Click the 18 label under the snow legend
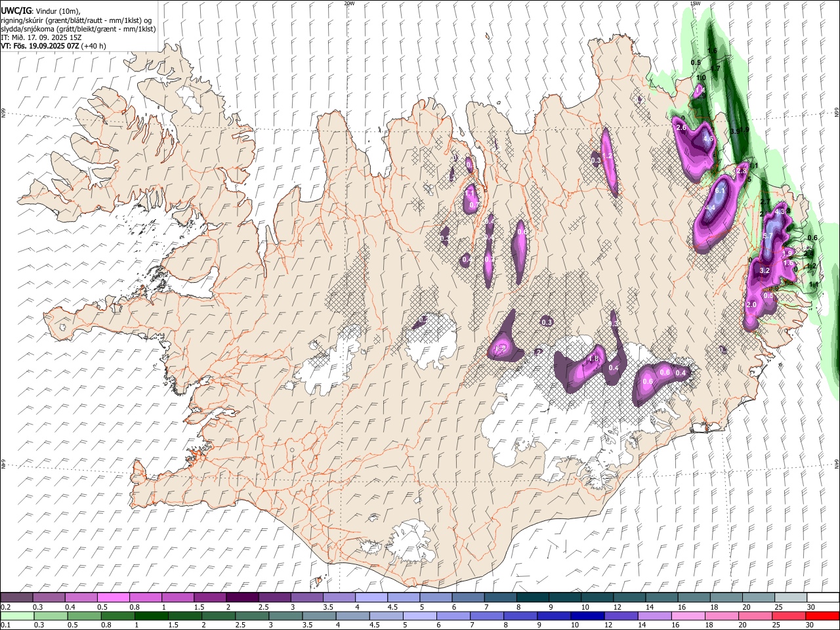Viewport: 840px width, 630px height. 714,607
